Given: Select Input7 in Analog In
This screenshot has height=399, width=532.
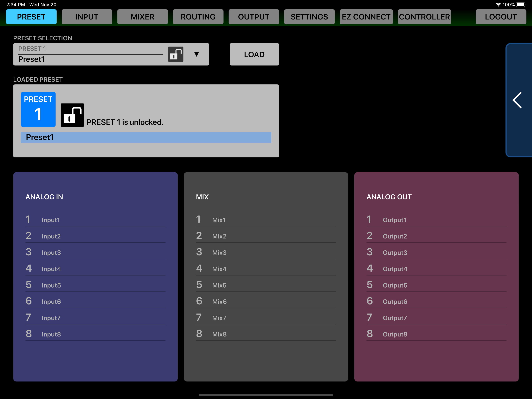Looking at the screenshot, I should [95, 318].
